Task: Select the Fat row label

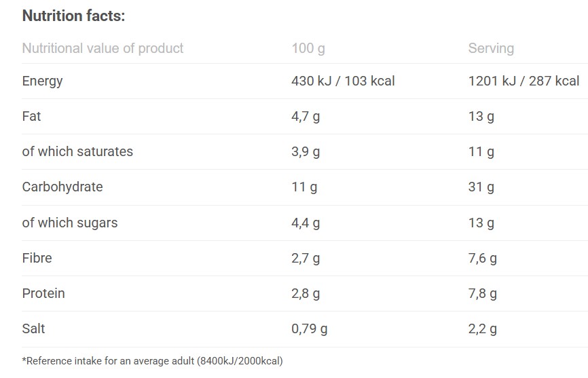Action: [x=31, y=116]
